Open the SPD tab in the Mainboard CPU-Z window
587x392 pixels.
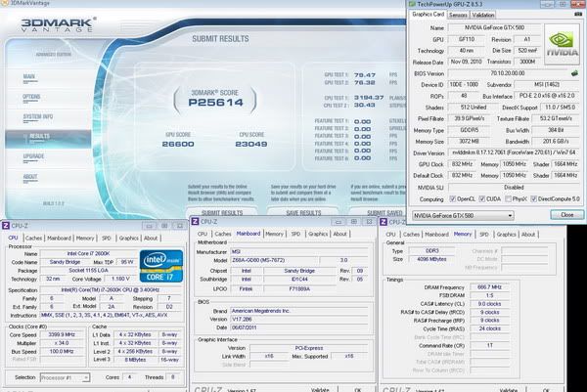click(295, 234)
